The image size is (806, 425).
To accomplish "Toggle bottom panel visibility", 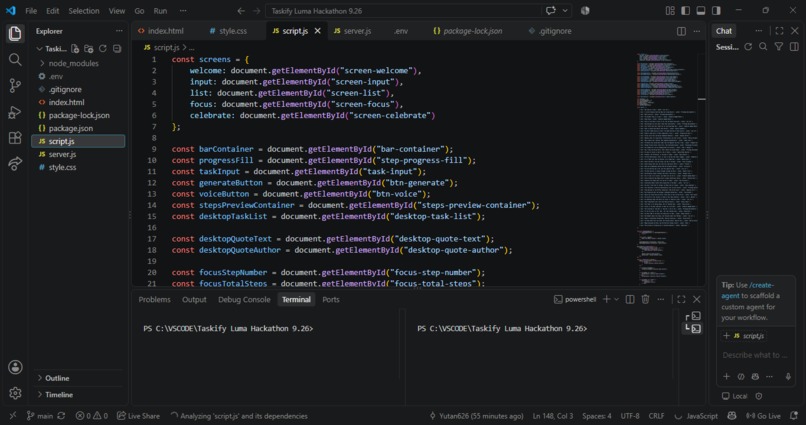I will [701, 10].
